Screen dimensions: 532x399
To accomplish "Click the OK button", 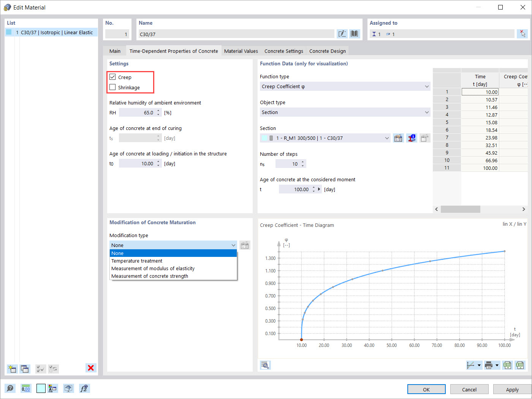I will (x=426, y=389).
